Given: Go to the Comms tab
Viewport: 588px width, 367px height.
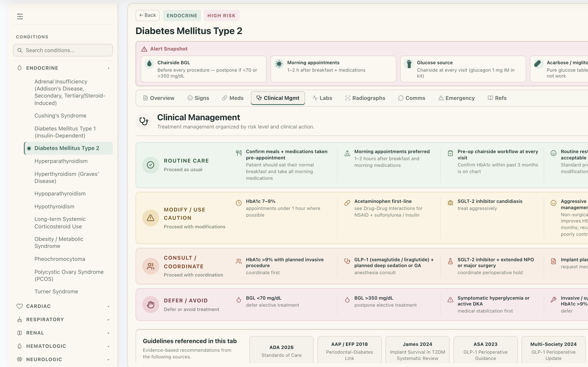Looking at the screenshot, I should click(412, 98).
